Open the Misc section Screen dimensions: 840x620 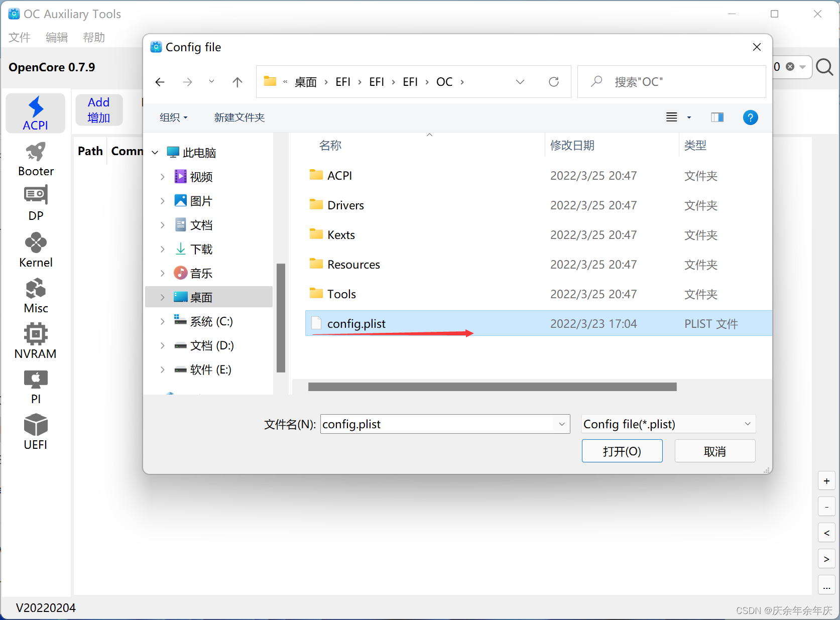coord(36,296)
